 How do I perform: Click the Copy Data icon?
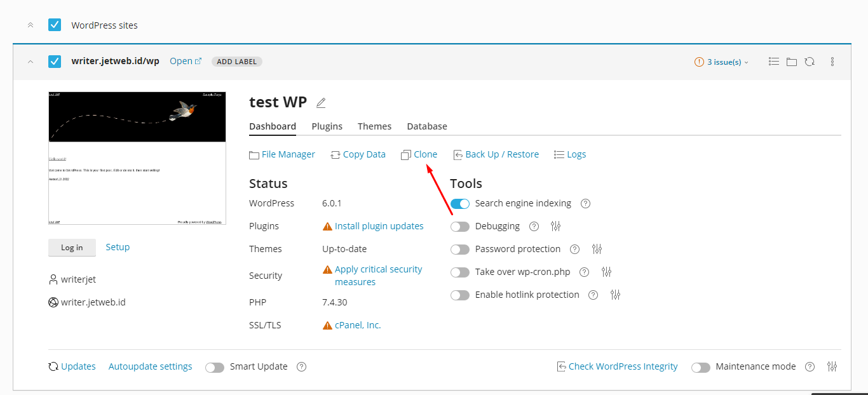[x=336, y=154]
